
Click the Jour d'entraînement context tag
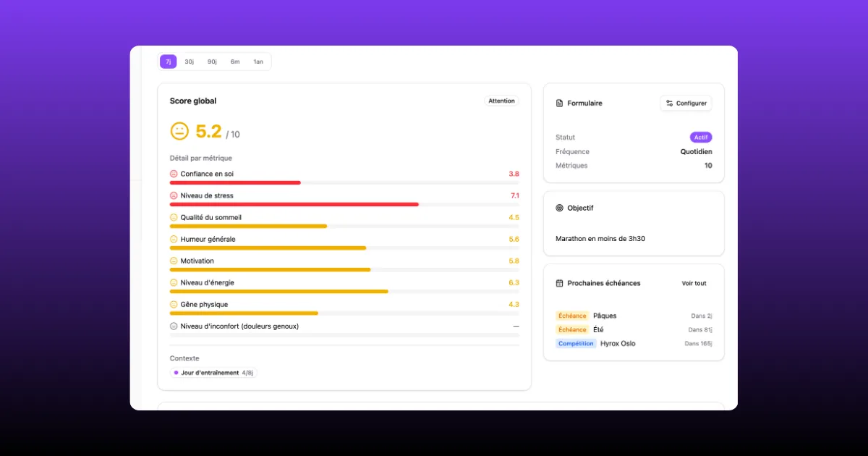[x=213, y=373]
